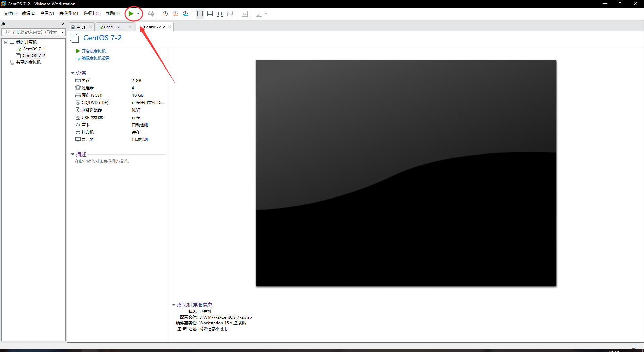The image size is (644, 352).
Task: Toggle the library sidebar view icon
Action: pos(200,14)
